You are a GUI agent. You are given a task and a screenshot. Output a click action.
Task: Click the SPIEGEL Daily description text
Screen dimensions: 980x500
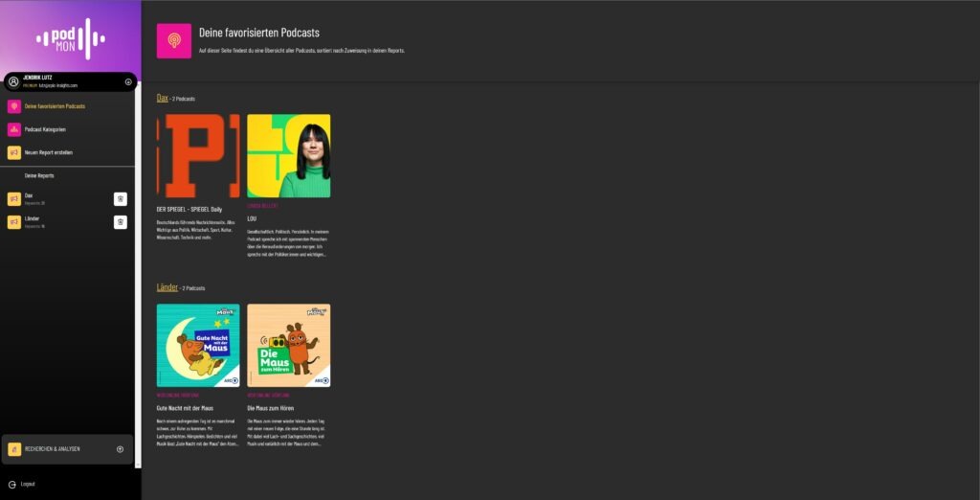click(197, 230)
